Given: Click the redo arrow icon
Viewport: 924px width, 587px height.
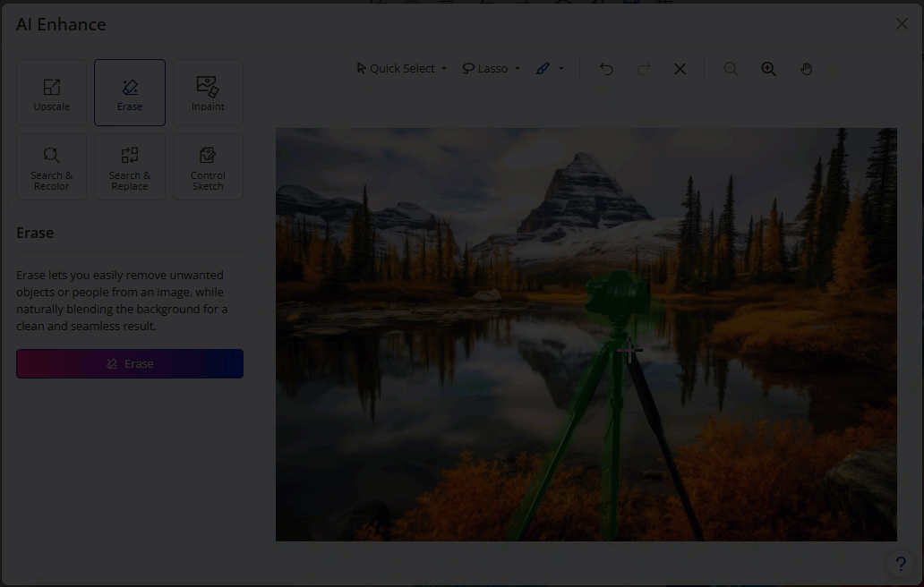Looking at the screenshot, I should tap(644, 69).
